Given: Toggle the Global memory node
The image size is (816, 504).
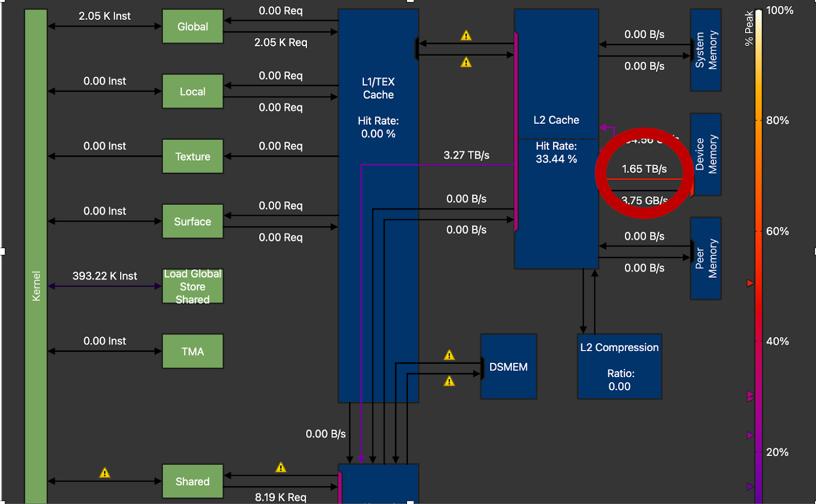Looking at the screenshot, I should pyautogui.click(x=192, y=26).
